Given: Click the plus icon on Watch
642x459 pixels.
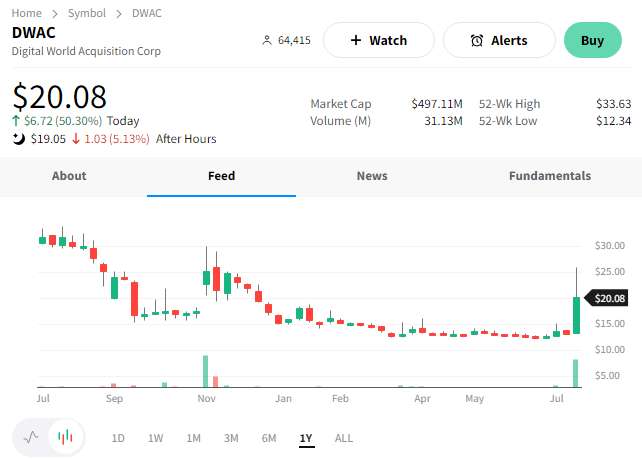Looking at the screenshot, I should 356,41.
